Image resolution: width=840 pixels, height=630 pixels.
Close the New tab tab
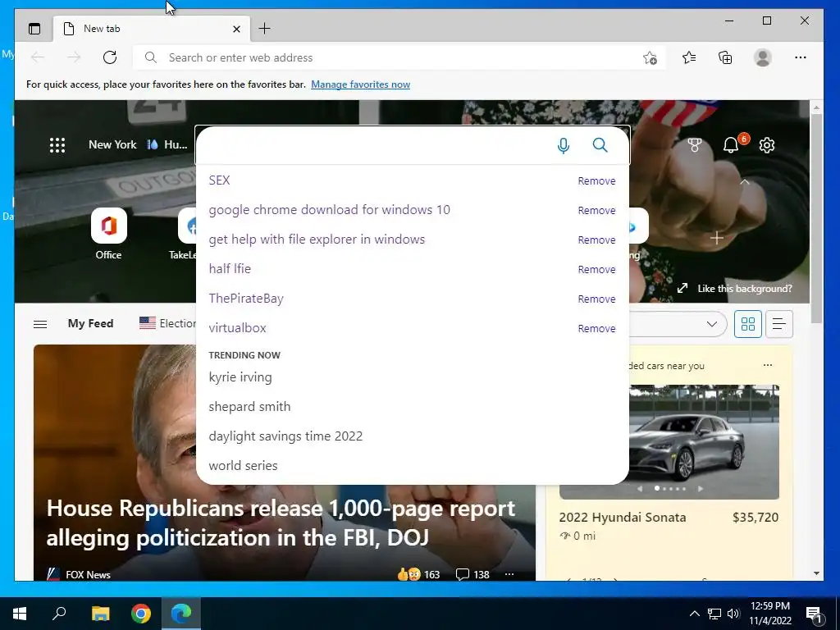(236, 29)
